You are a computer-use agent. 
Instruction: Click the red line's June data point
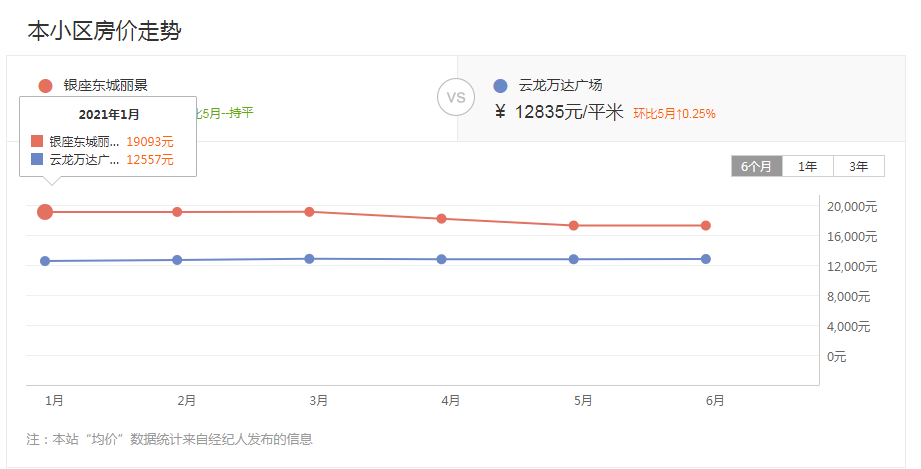click(x=705, y=225)
